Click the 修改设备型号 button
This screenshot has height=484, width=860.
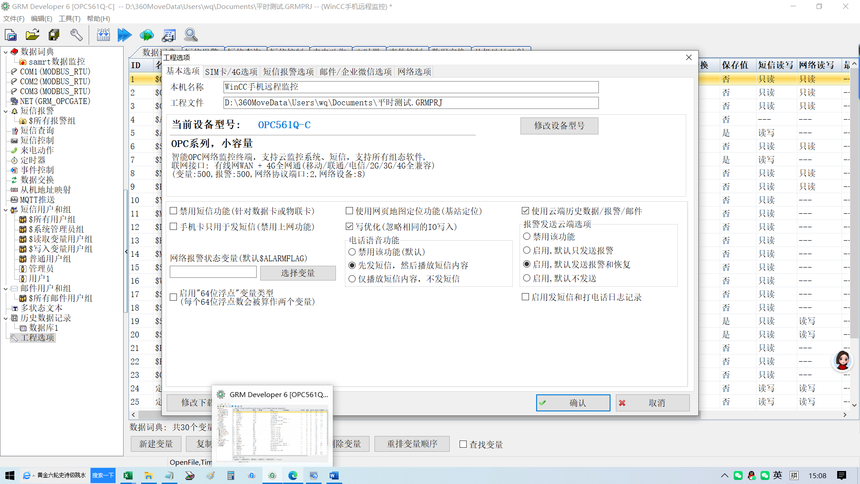559,126
